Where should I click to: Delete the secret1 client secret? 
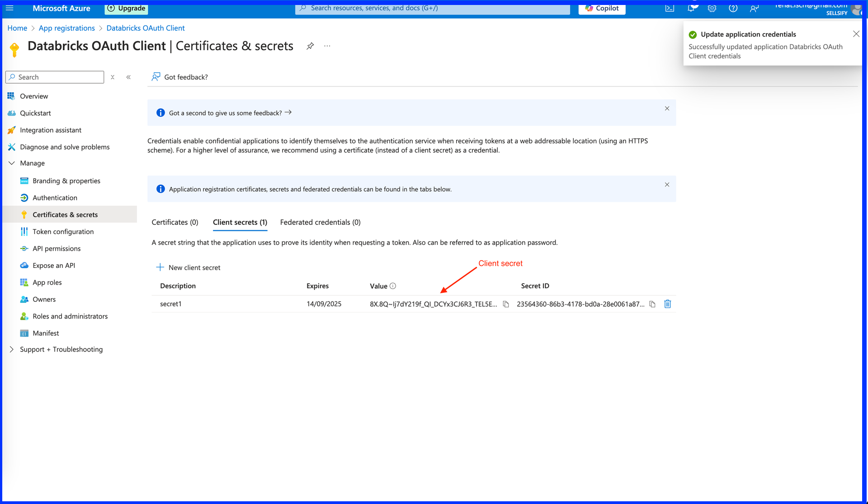pos(668,304)
